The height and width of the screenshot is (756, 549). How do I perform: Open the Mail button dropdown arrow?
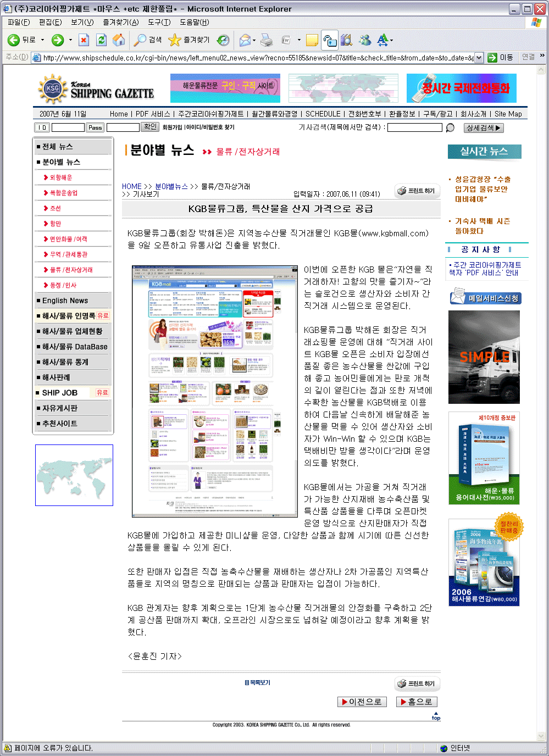[254, 40]
